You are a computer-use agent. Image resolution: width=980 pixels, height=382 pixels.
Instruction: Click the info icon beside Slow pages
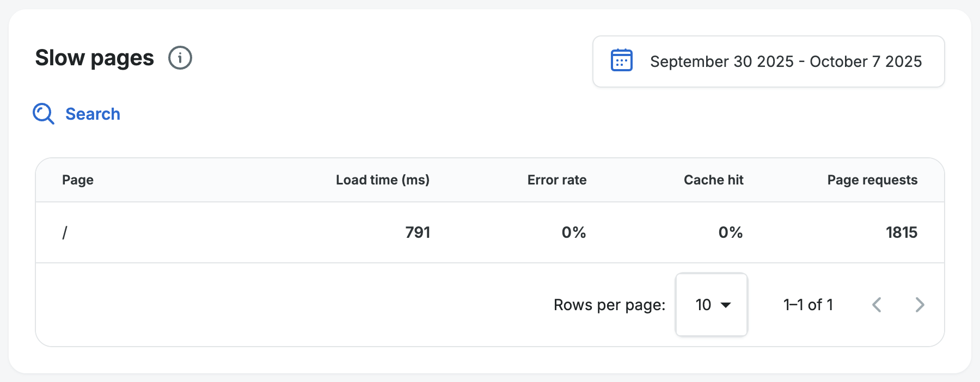pos(180,58)
